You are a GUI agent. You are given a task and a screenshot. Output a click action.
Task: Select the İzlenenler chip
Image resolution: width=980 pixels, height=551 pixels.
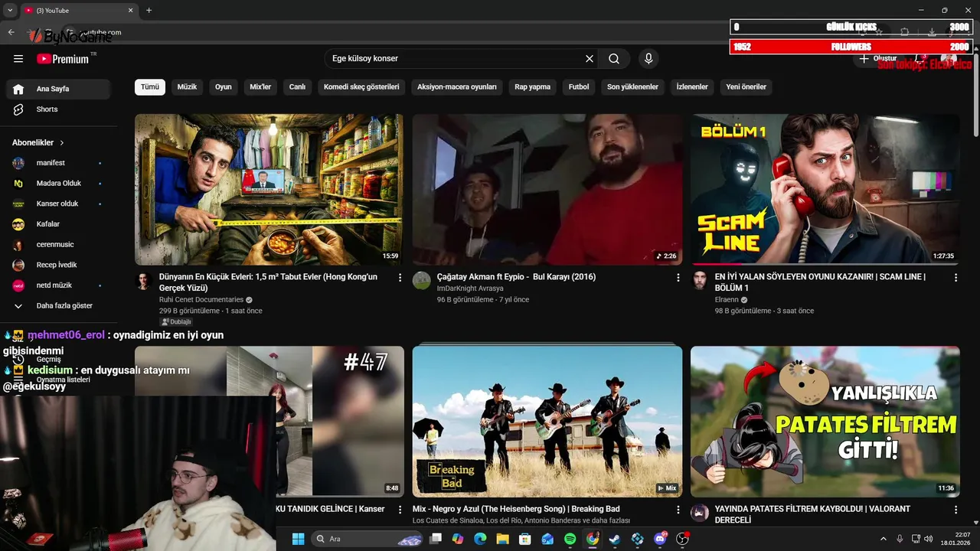point(692,86)
